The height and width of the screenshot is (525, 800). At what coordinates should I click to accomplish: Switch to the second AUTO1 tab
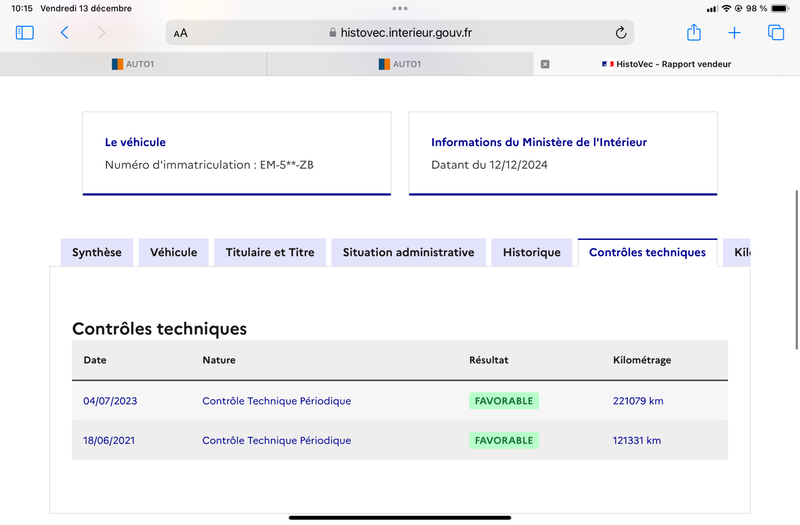click(400, 64)
